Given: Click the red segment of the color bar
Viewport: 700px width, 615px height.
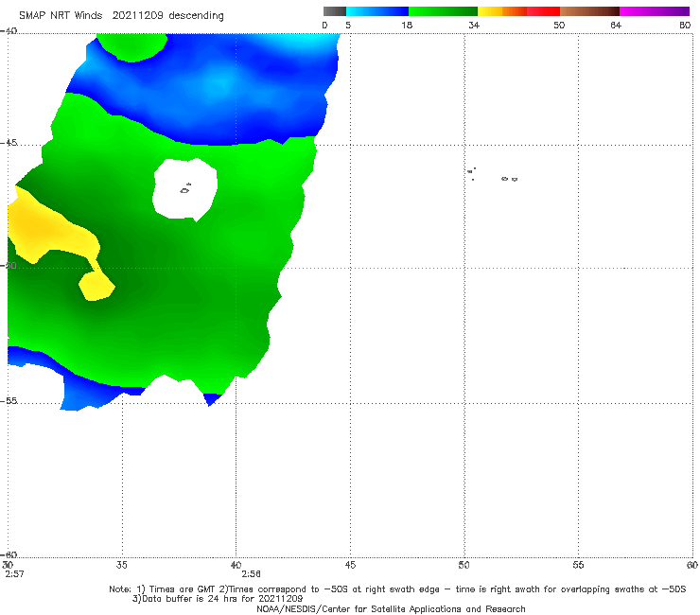Looking at the screenshot, I should coord(543,11).
